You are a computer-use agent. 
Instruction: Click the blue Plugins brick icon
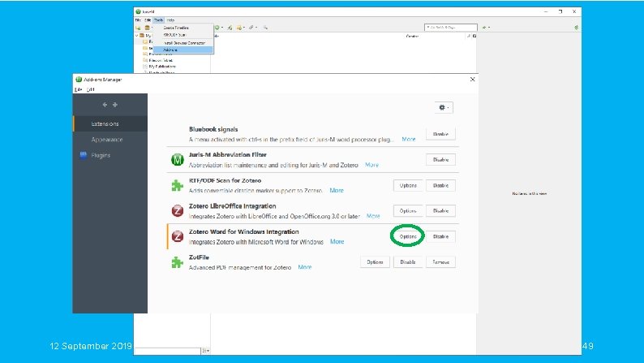[84, 155]
